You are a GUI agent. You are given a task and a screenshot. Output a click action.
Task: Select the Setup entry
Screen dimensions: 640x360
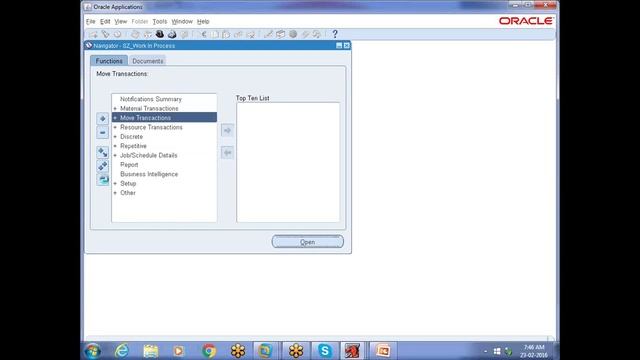[x=128, y=184]
